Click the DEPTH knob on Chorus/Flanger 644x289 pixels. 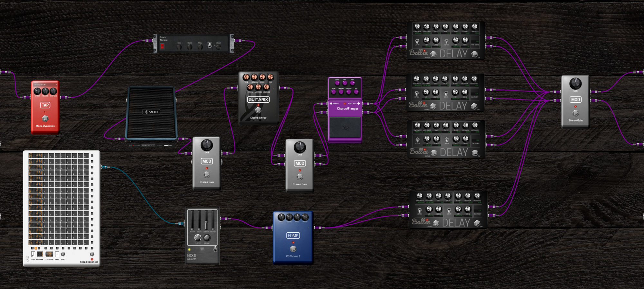pyautogui.click(x=337, y=83)
